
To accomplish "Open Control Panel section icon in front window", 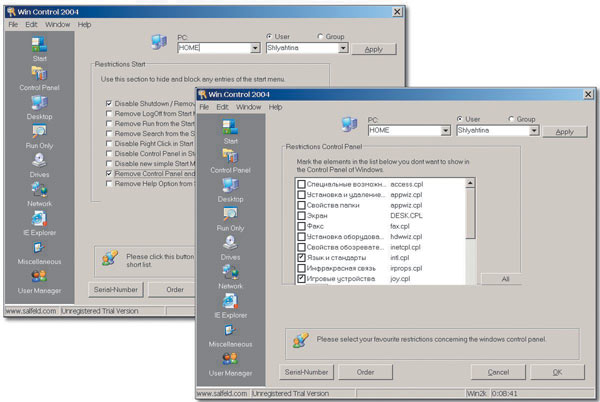I will (x=230, y=156).
